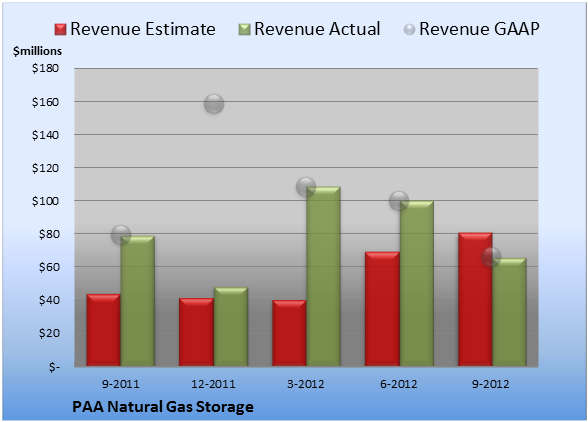
Task: Select the red estimate bar for 3-2012
Action: tap(289, 333)
